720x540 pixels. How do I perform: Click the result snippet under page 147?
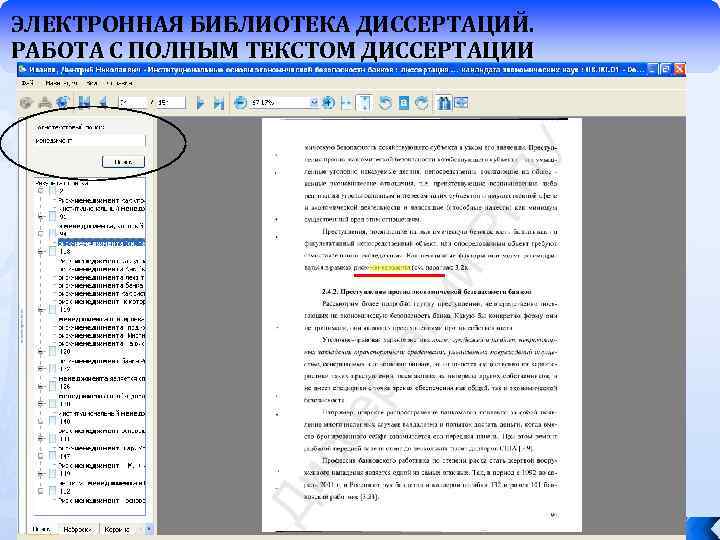click(x=101, y=466)
